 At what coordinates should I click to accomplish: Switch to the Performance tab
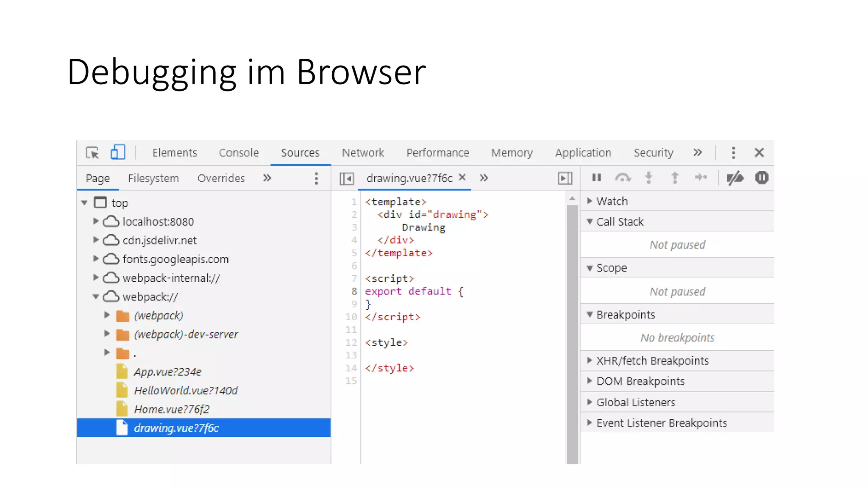pyautogui.click(x=438, y=152)
